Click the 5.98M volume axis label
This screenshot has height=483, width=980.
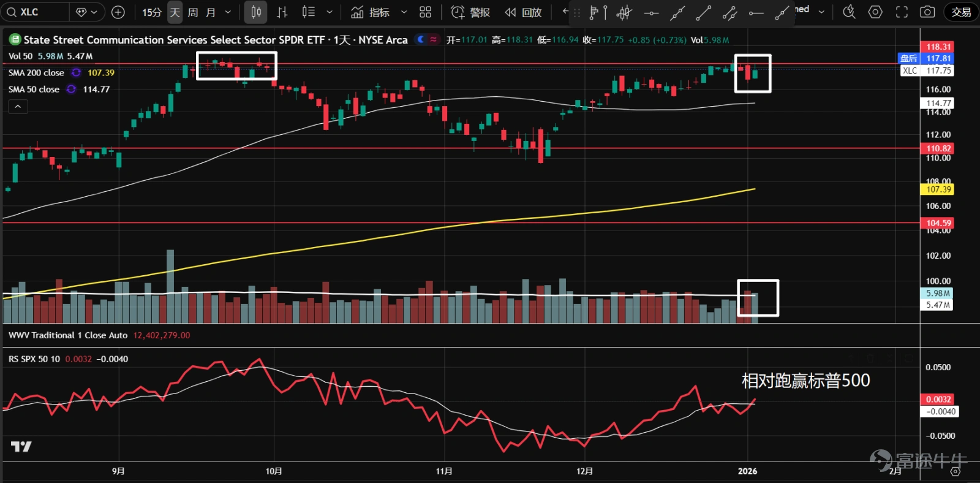(x=937, y=294)
